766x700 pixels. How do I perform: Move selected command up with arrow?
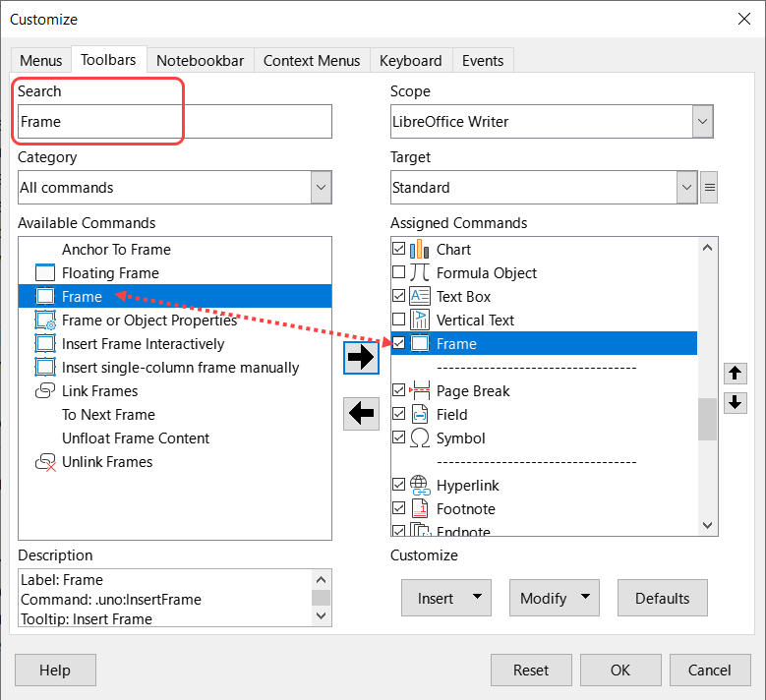pyautogui.click(x=736, y=374)
